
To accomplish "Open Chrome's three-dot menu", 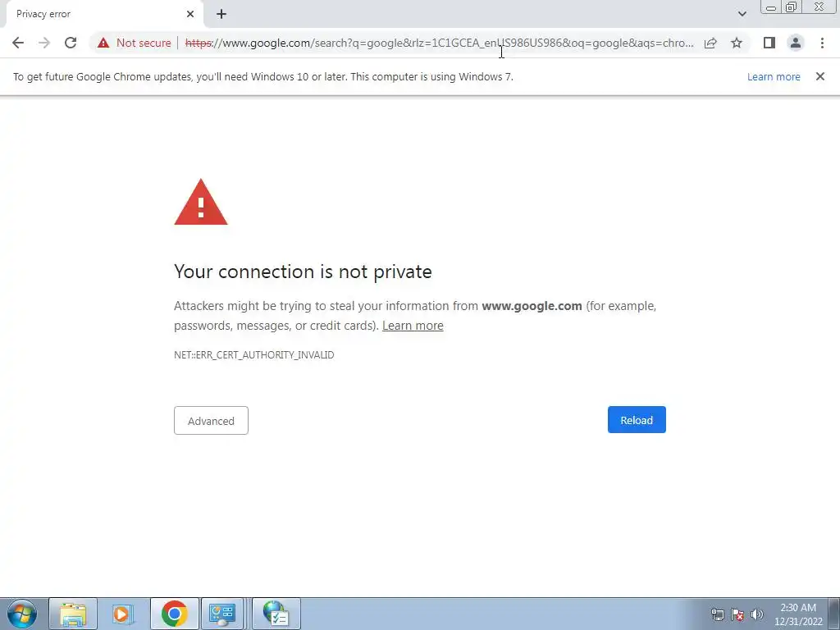I will click(x=822, y=43).
